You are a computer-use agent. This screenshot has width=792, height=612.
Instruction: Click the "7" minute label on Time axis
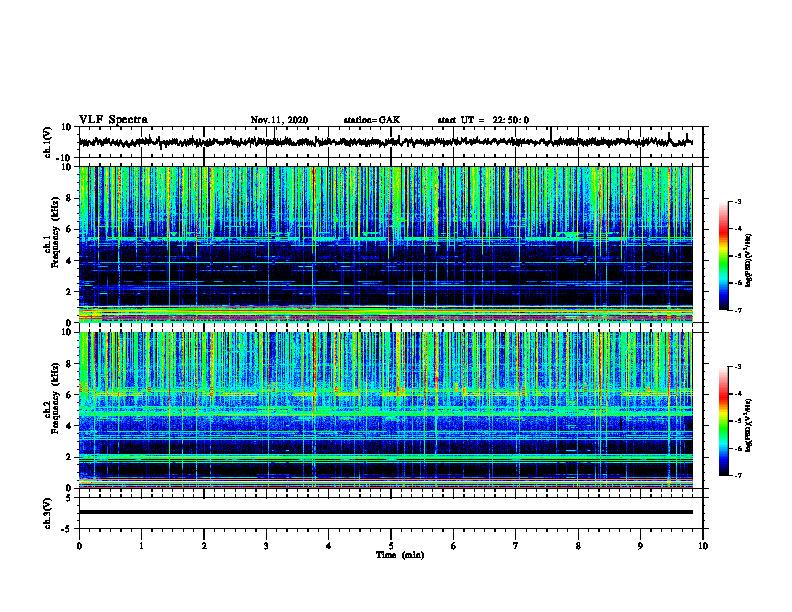coord(516,546)
